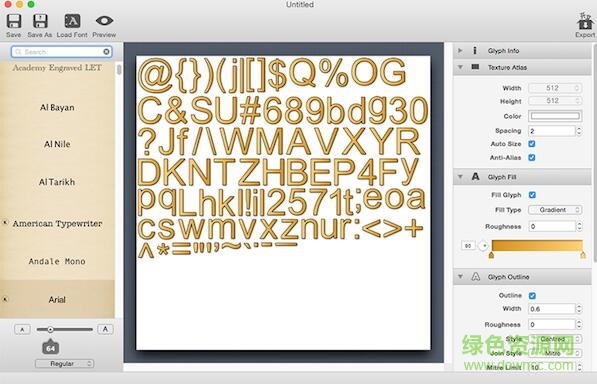This screenshot has height=384, width=597.
Task: Select the Al Nile font
Action: [57, 144]
